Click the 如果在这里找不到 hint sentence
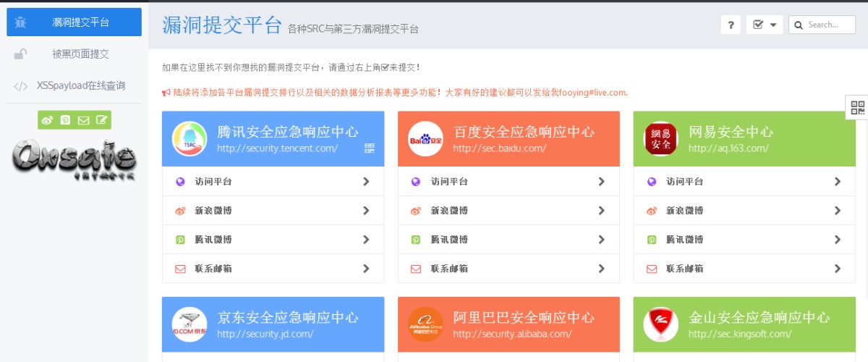This screenshot has height=362, width=868. click(x=291, y=67)
